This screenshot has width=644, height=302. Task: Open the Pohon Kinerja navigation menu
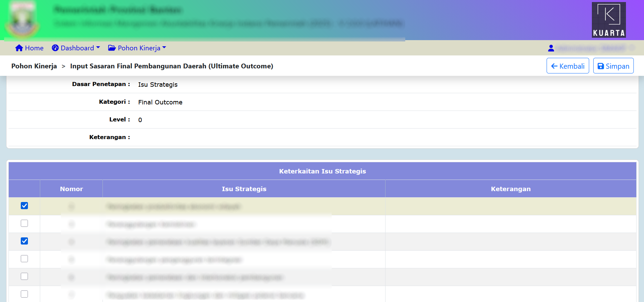point(139,48)
